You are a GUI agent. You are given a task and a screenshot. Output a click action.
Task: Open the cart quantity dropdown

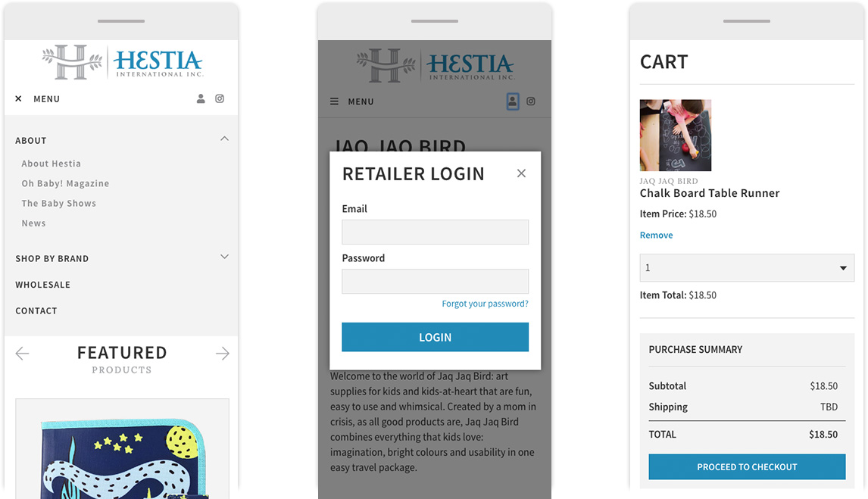(x=747, y=268)
